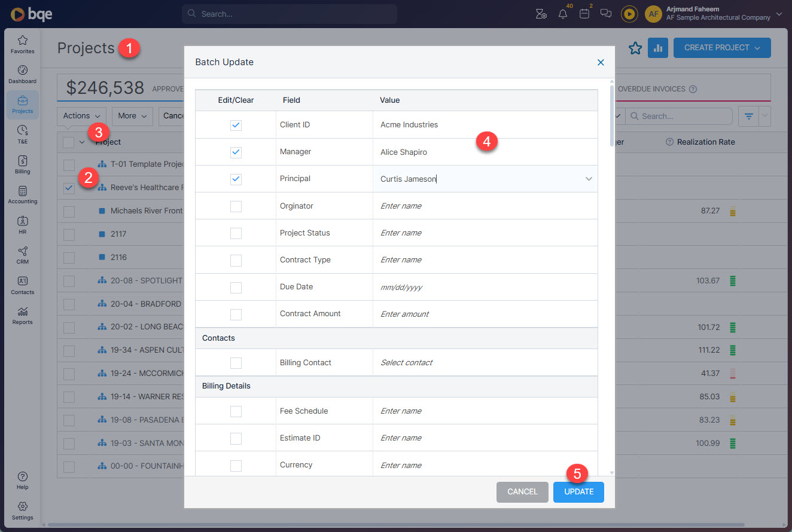Open the company account switcher chevron
This screenshot has width=792, height=532.
pyautogui.click(x=779, y=13)
